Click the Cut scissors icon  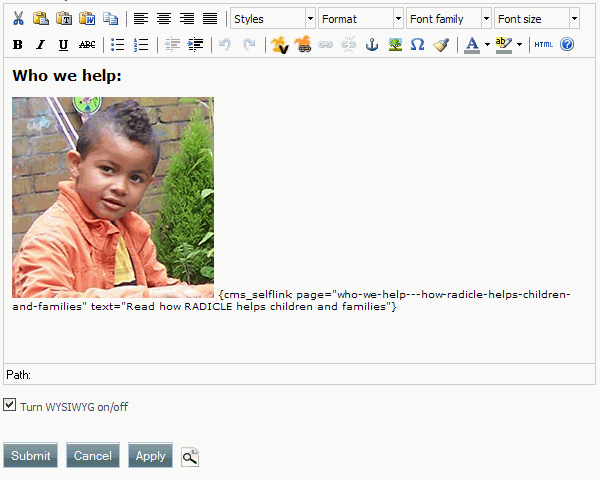(18, 19)
